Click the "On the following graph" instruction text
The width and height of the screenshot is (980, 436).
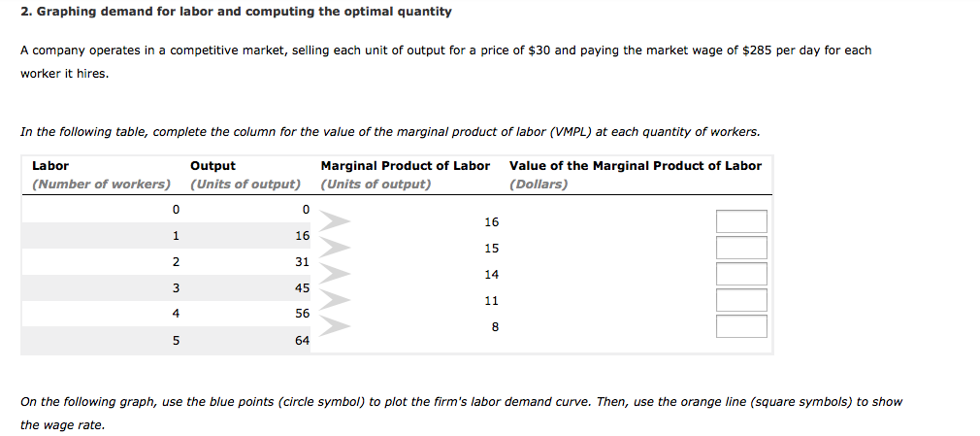pos(461,402)
